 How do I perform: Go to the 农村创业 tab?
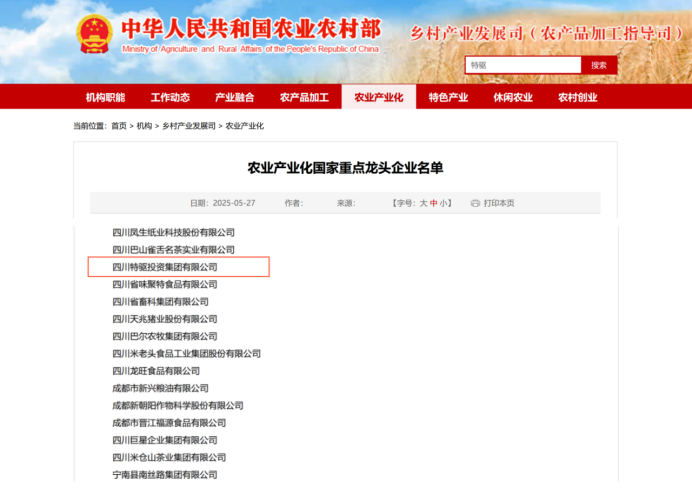[x=577, y=97]
